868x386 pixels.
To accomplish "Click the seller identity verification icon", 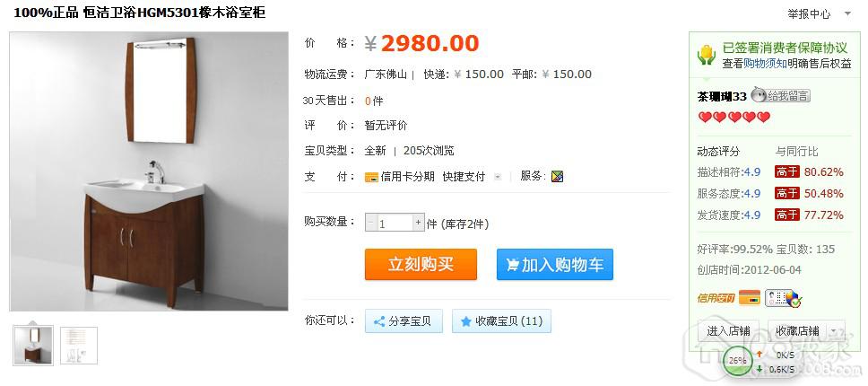I will pyautogui.click(x=784, y=298).
